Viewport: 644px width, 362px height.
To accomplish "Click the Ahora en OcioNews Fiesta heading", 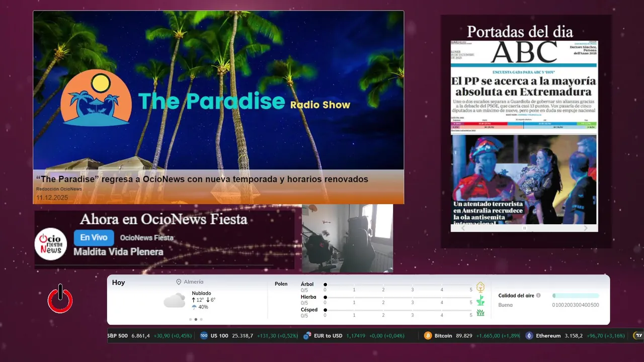I will 164,220.
